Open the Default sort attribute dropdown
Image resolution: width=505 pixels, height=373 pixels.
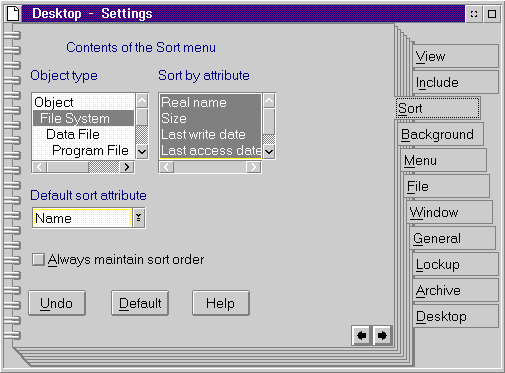[x=138, y=218]
